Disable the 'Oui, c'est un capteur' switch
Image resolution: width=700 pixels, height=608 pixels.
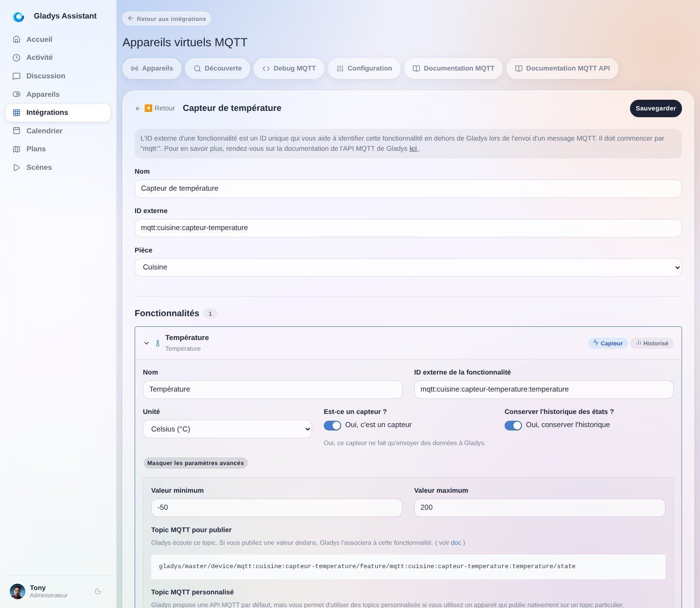tap(332, 426)
